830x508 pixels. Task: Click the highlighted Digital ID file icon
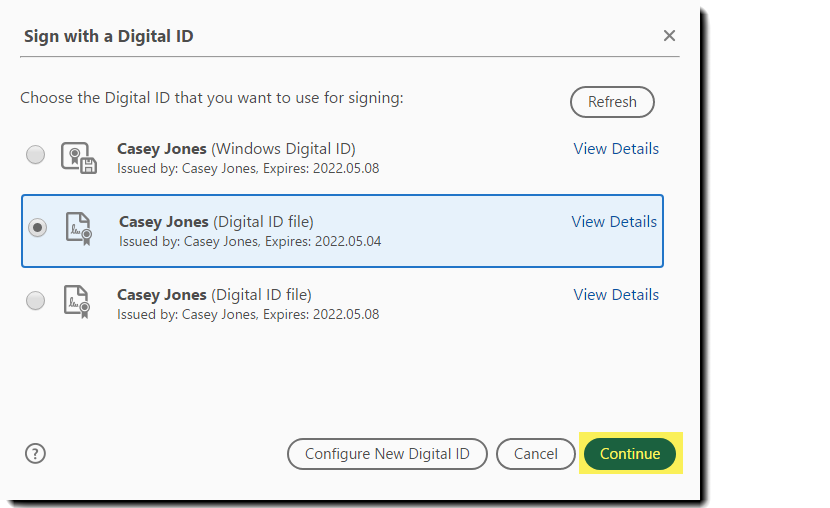click(x=78, y=229)
